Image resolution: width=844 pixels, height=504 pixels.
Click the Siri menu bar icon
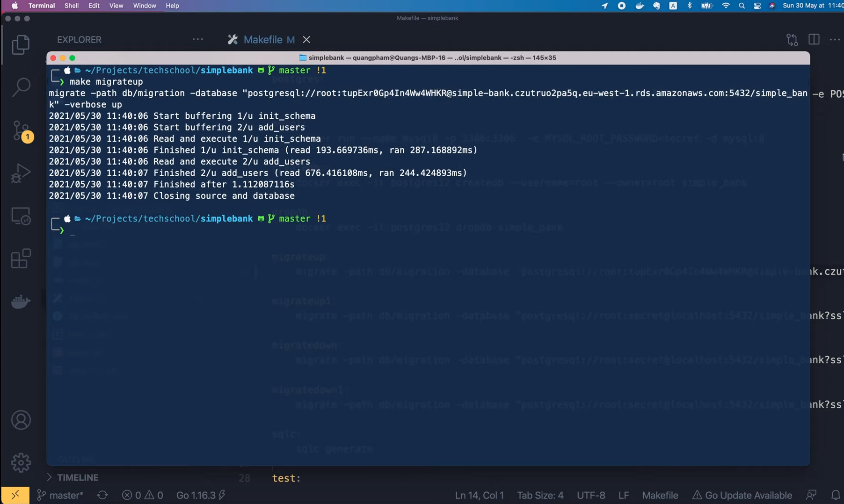[x=772, y=6]
